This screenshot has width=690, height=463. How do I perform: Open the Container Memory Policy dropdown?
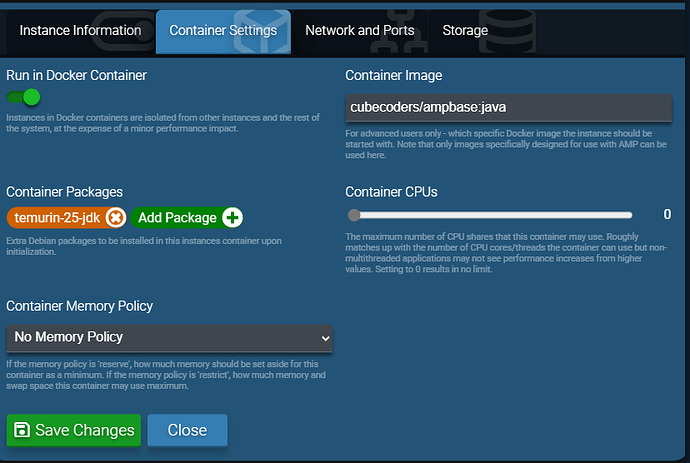click(169, 338)
